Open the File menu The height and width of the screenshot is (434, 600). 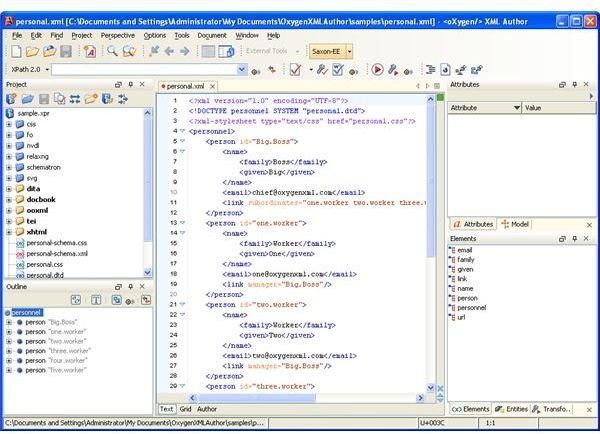(x=17, y=35)
